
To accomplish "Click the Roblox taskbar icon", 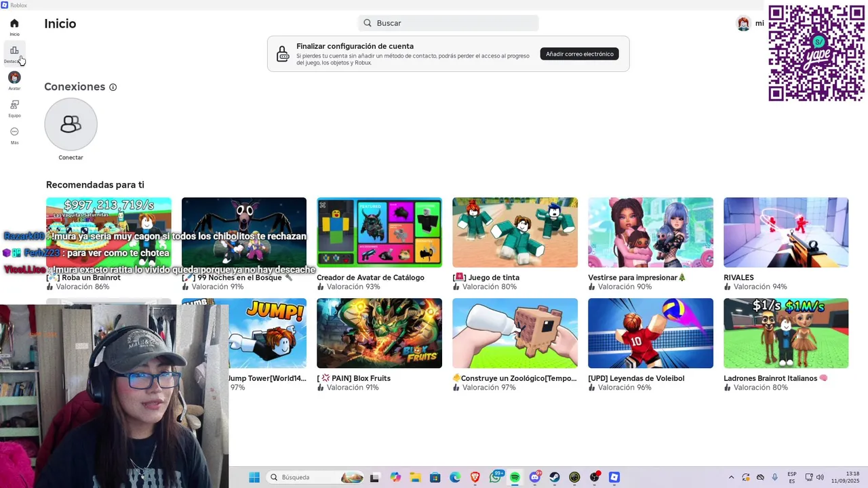I will [614, 477].
